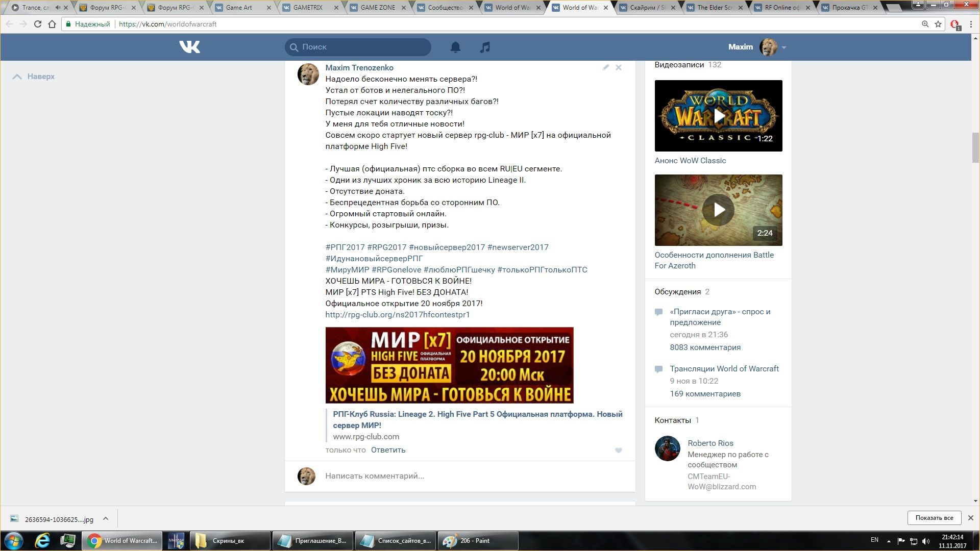The width and height of the screenshot is (980, 551).
Task: Click the volume icon in the system tray
Action: coord(926,541)
